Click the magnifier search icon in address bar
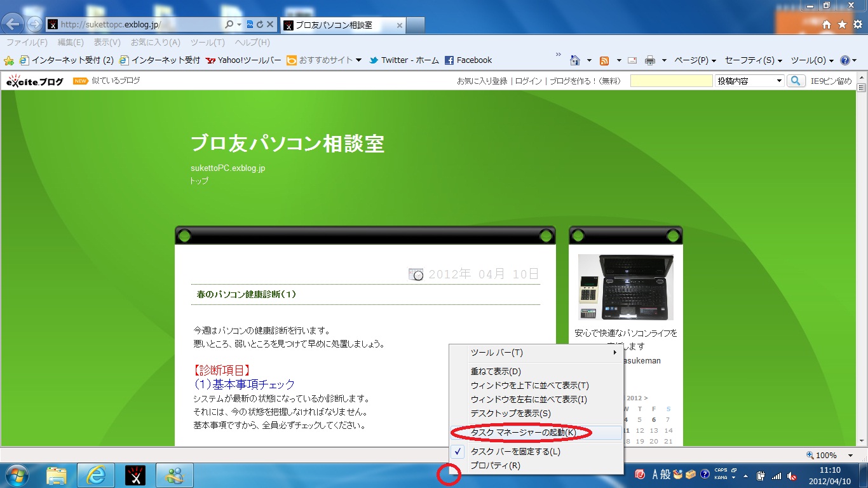Viewport: 868px width, 488px height. point(229,25)
